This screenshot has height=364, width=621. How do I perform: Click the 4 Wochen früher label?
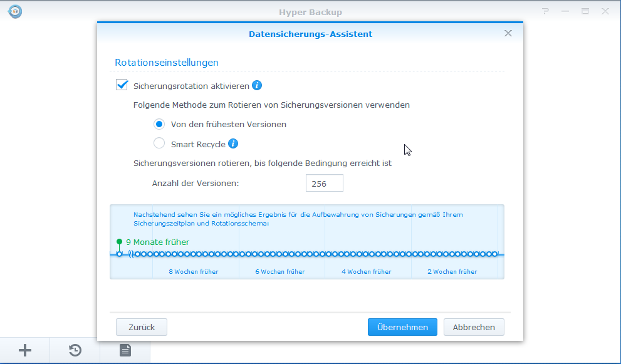[367, 272]
